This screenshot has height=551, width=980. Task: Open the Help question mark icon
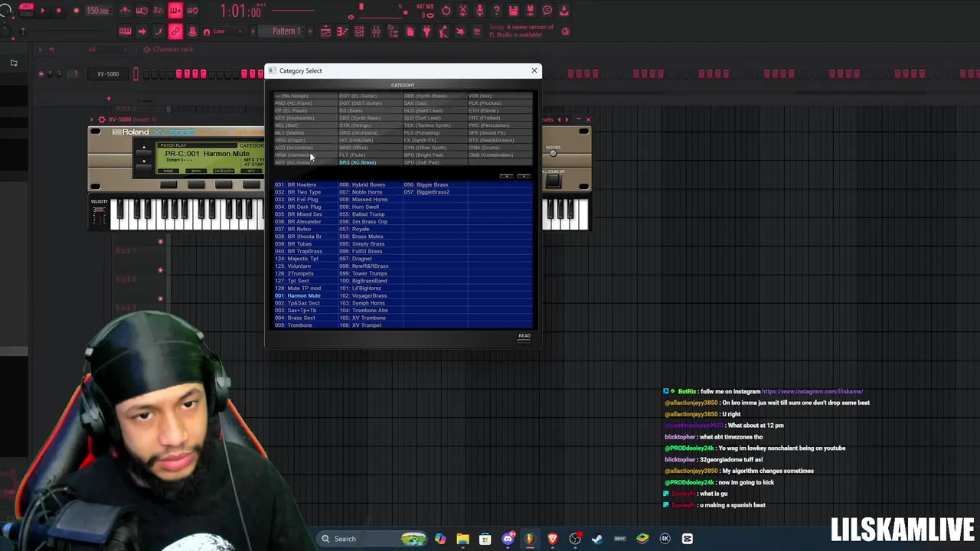[x=496, y=11]
